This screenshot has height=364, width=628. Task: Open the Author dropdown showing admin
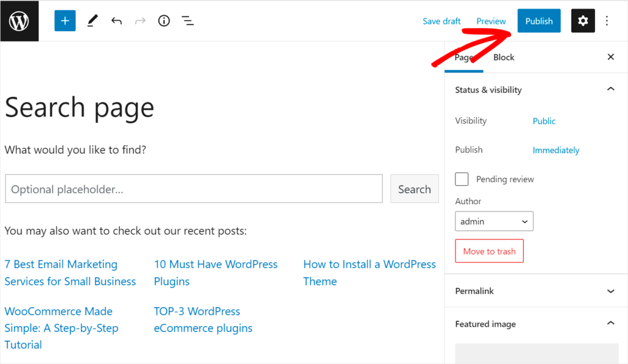pos(494,221)
